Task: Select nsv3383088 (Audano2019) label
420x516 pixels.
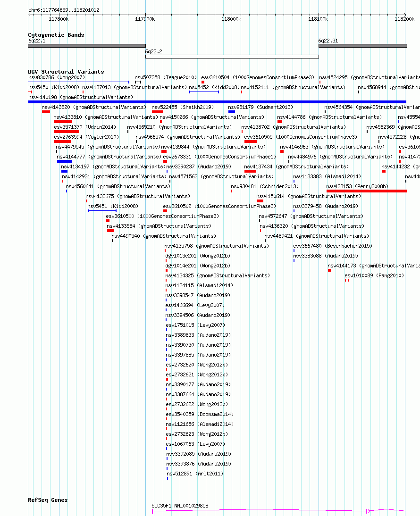Action: coord(326,256)
